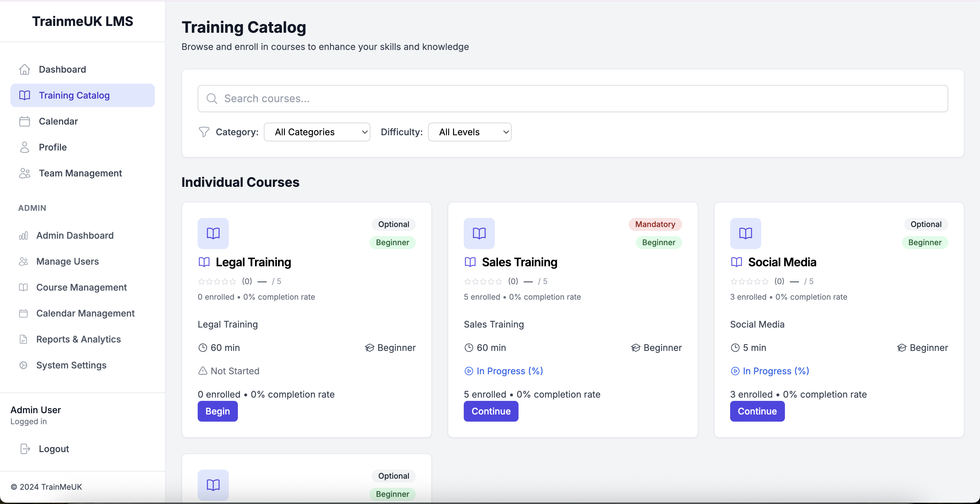Click the Manage Users icon
This screenshot has width=980, height=504.
[23, 261]
